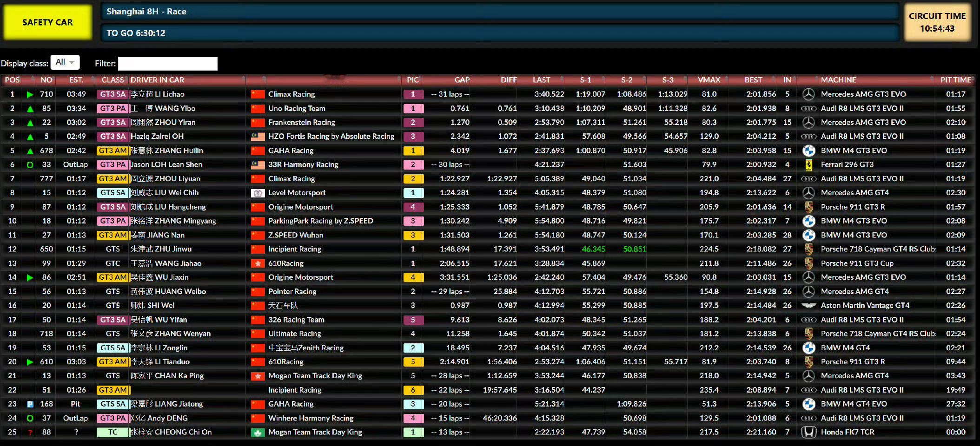Click the flag beside Level Motorsport
Image resolution: width=980 pixels, height=446 pixels.
point(258,193)
